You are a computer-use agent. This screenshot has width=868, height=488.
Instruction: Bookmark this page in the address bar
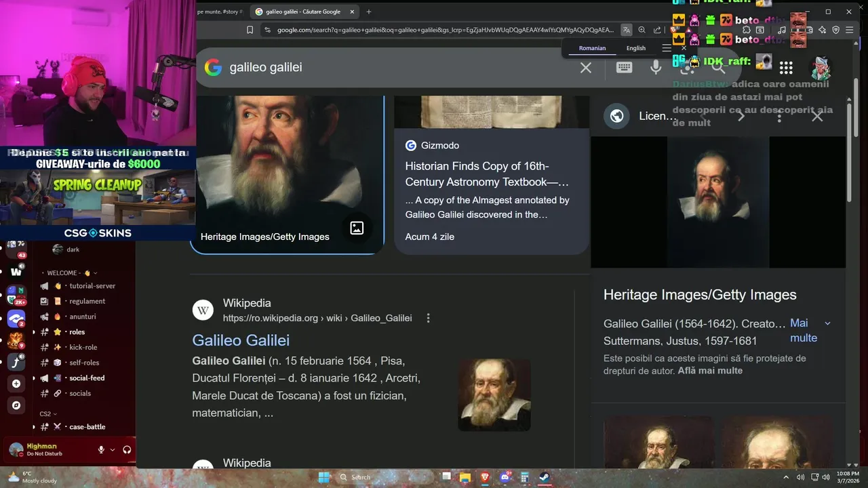tap(250, 30)
